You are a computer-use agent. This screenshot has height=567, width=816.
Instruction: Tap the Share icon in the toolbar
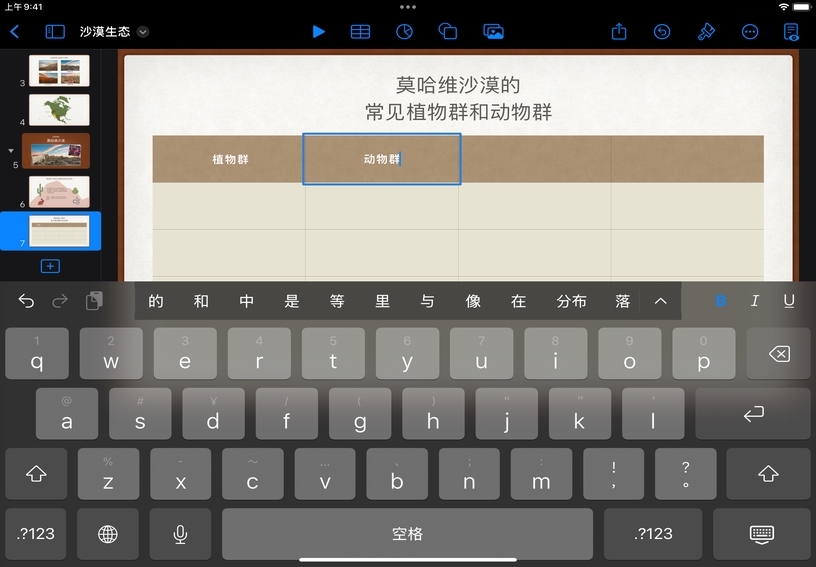[619, 32]
